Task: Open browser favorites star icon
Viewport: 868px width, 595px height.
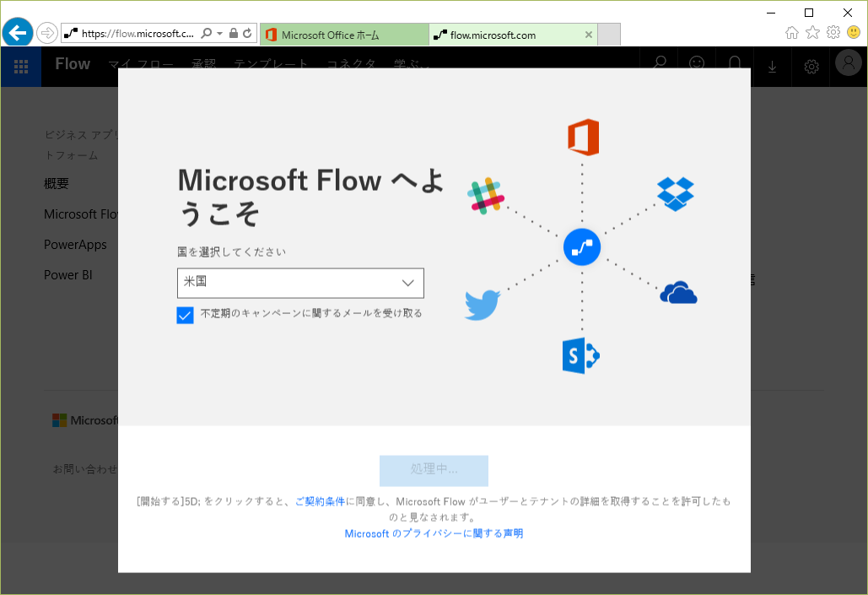Action: point(812,33)
